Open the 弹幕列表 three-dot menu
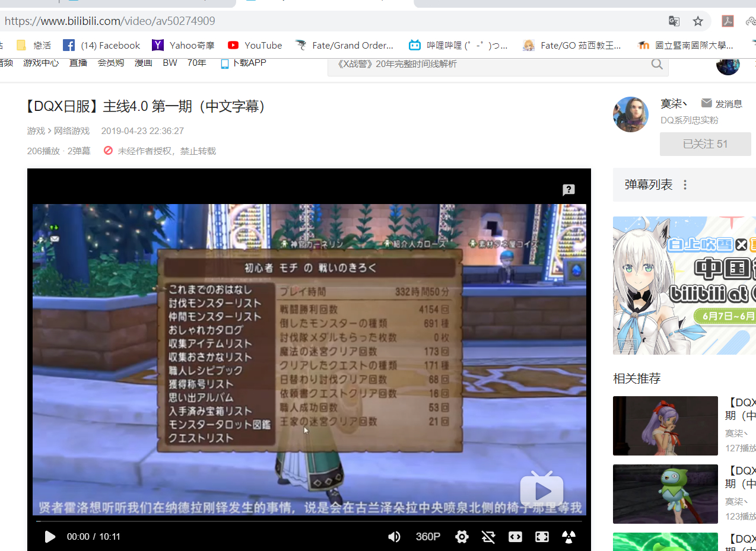Viewport: 756px width, 551px height. click(685, 185)
